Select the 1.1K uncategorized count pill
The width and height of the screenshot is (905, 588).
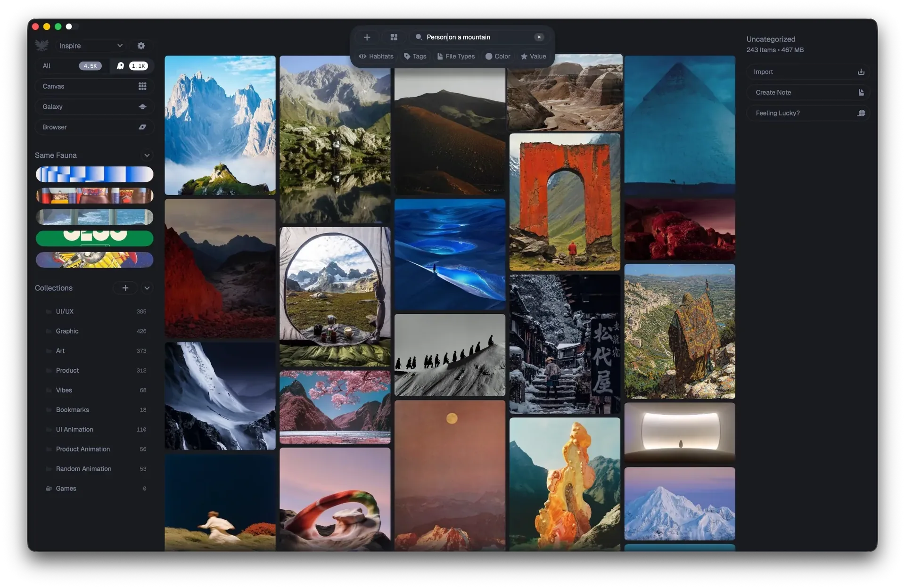[139, 66]
